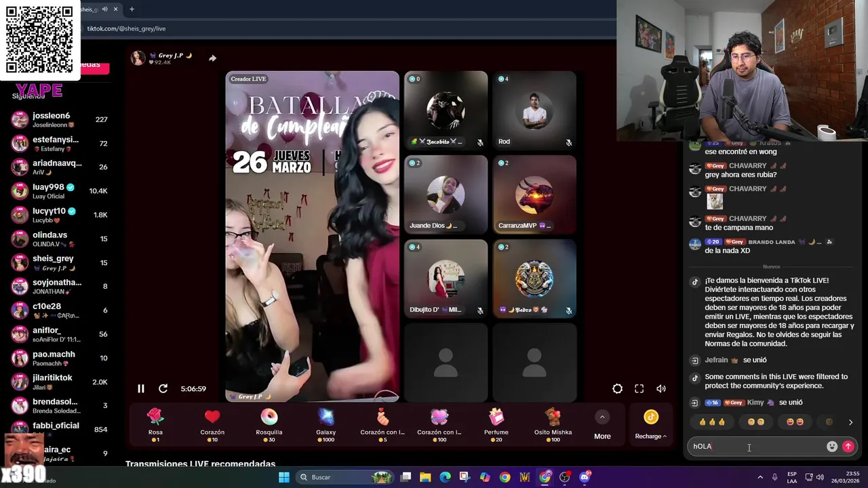Open CHAVARRY's comment 'te de campana mano'
The image size is (868, 488).
738,228
